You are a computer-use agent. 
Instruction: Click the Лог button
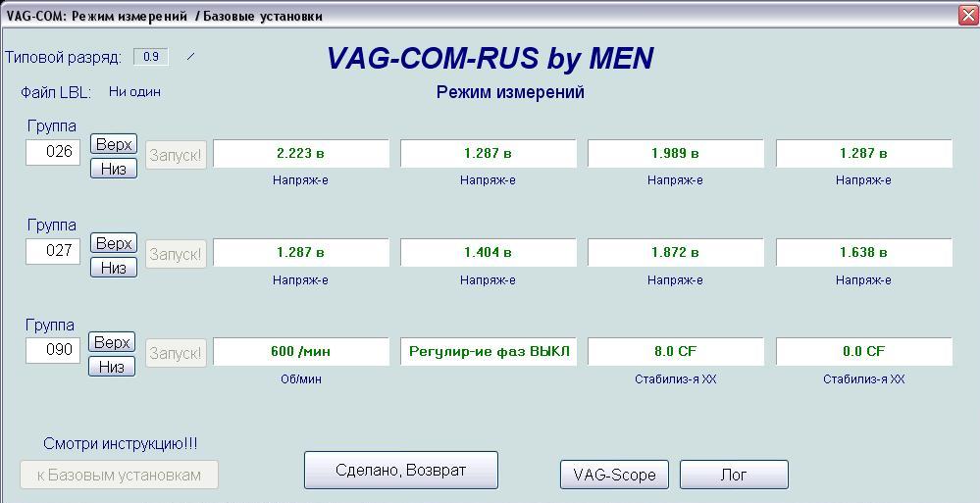[x=734, y=475]
